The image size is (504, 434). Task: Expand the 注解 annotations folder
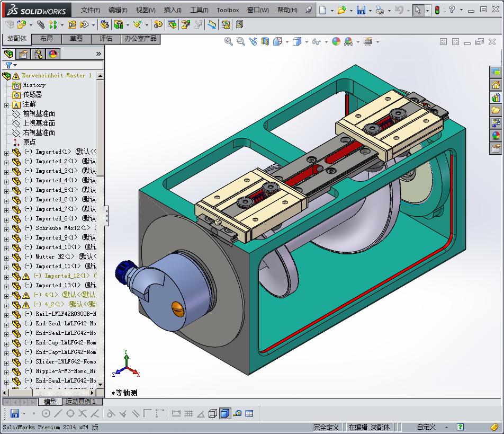pyautogui.click(x=7, y=104)
